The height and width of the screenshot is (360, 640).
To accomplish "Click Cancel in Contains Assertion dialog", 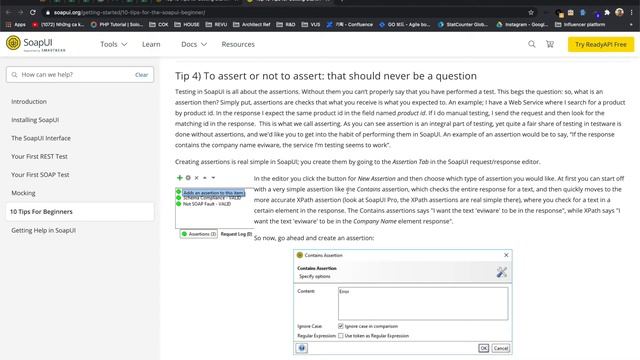I will pyautogui.click(x=500, y=348).
